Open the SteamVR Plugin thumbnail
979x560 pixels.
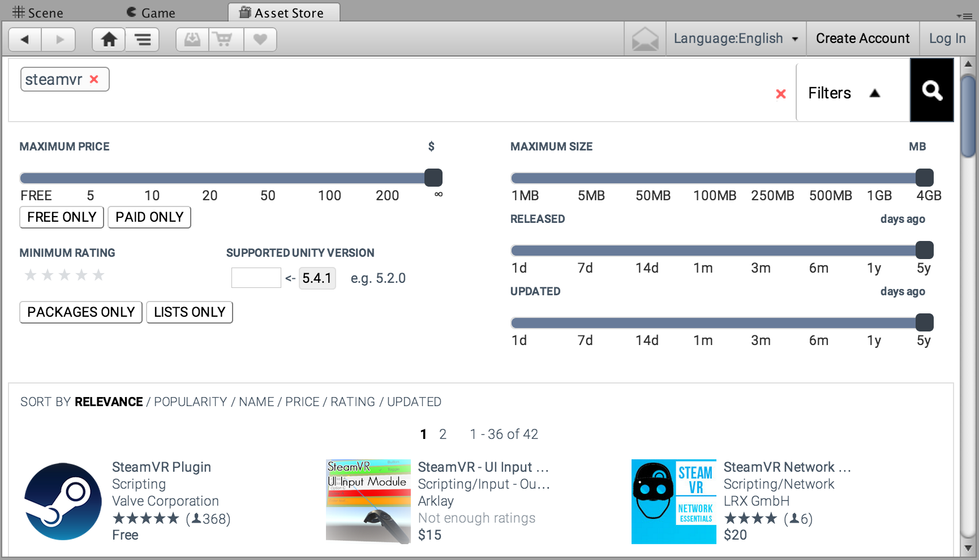[x=63, y=502]
